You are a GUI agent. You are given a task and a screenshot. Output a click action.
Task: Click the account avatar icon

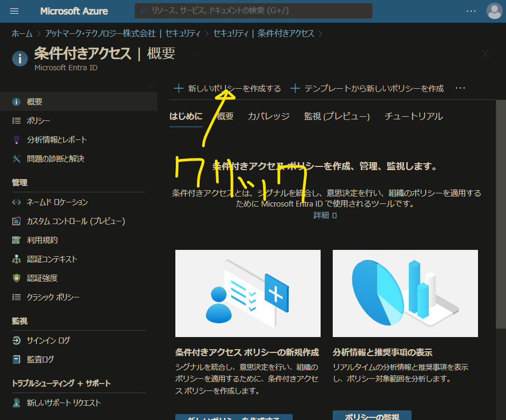point(494,11)
